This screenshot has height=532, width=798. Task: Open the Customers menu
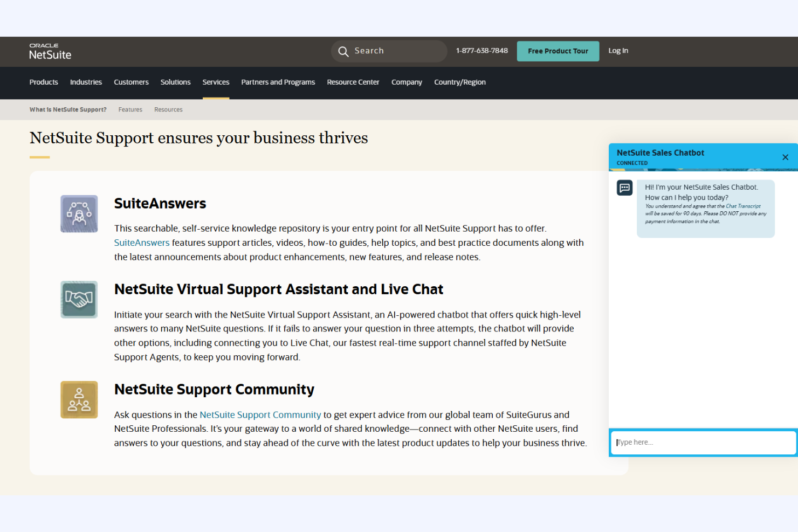131,82
